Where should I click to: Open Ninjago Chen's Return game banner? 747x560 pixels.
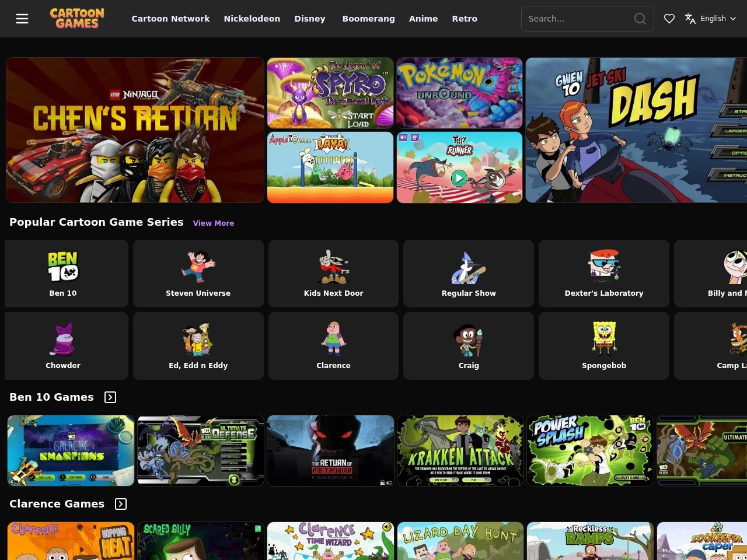click(135, 130)
